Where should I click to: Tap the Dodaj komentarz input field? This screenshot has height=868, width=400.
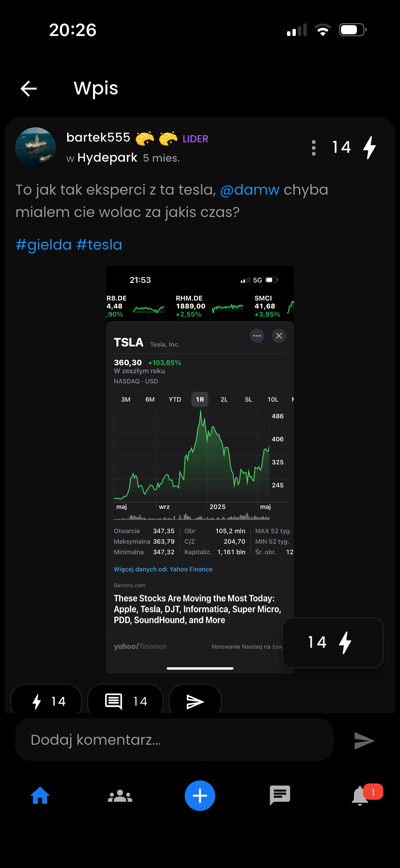click(x=174, y=740)
